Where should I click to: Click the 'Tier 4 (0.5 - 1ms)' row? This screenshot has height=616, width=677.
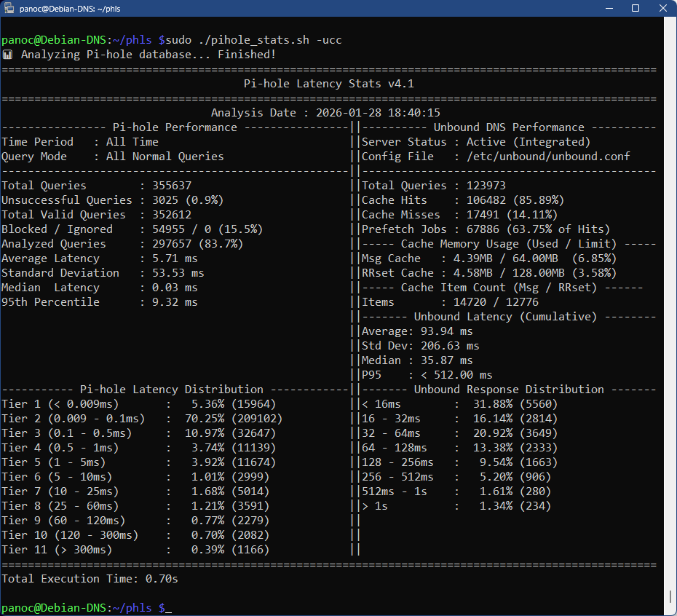coord(138,448)
